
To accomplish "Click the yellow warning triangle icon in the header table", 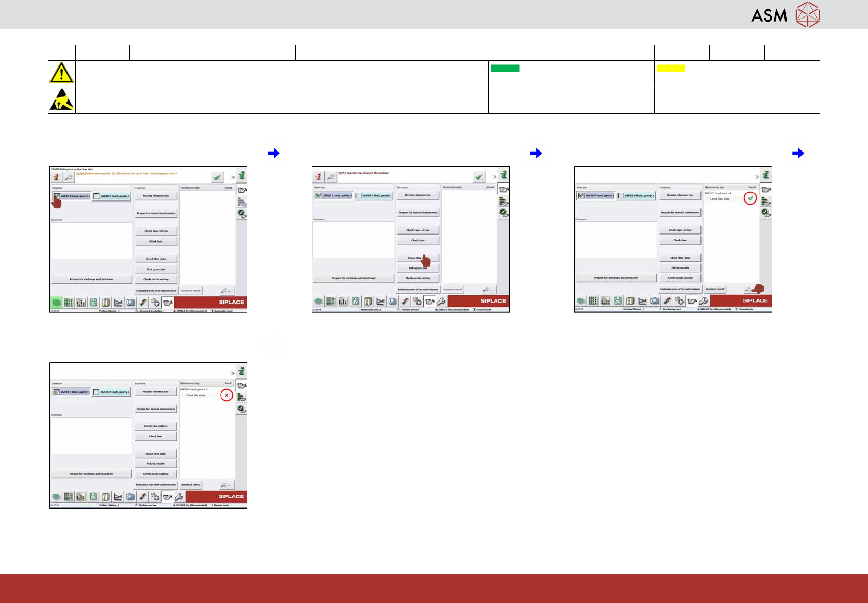I will 61,73.
